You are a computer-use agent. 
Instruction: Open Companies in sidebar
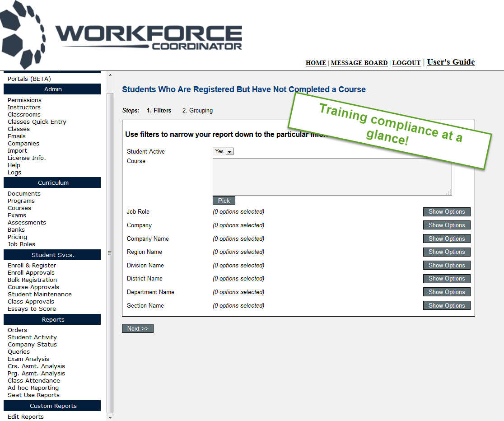(x=23, y=144)
